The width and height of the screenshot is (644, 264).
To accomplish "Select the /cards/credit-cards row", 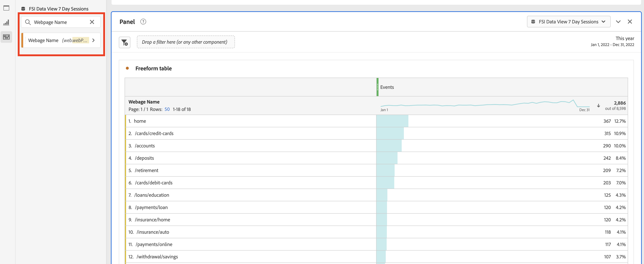I will pos(376,133).
